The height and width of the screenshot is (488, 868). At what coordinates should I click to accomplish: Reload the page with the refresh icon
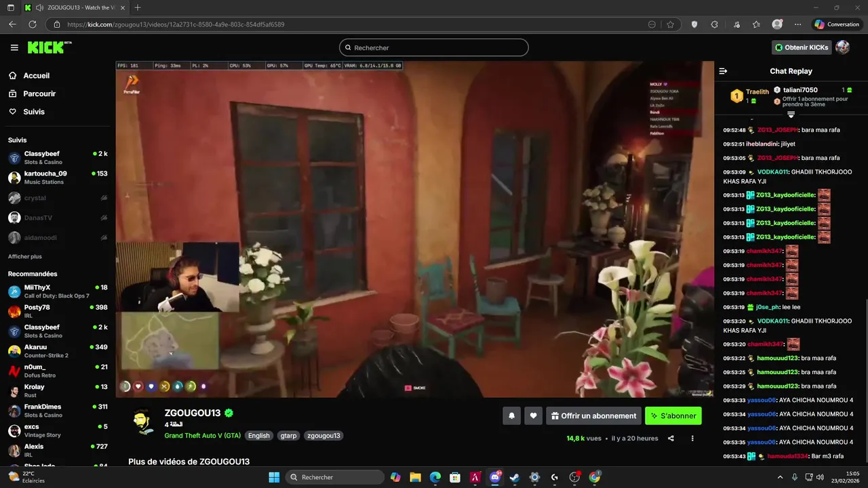click(32, 24)
